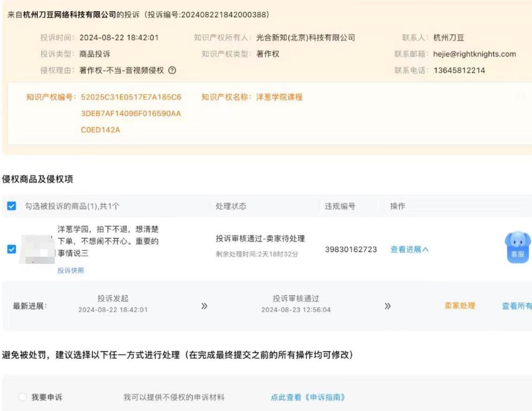Uncheck the 洋葱学园 product row checkbox
This screenshot has height=411, width=532.
click(12, 249)
